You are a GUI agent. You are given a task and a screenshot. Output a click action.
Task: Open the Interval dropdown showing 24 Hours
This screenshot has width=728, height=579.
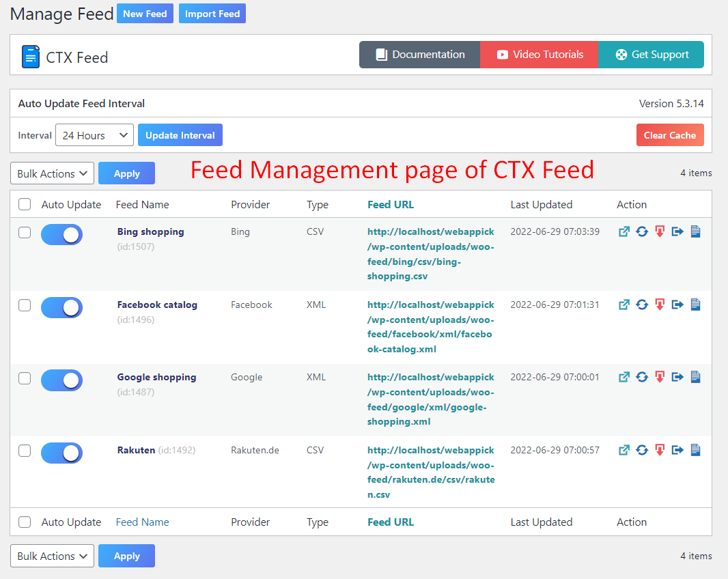(x=94, y=135)
